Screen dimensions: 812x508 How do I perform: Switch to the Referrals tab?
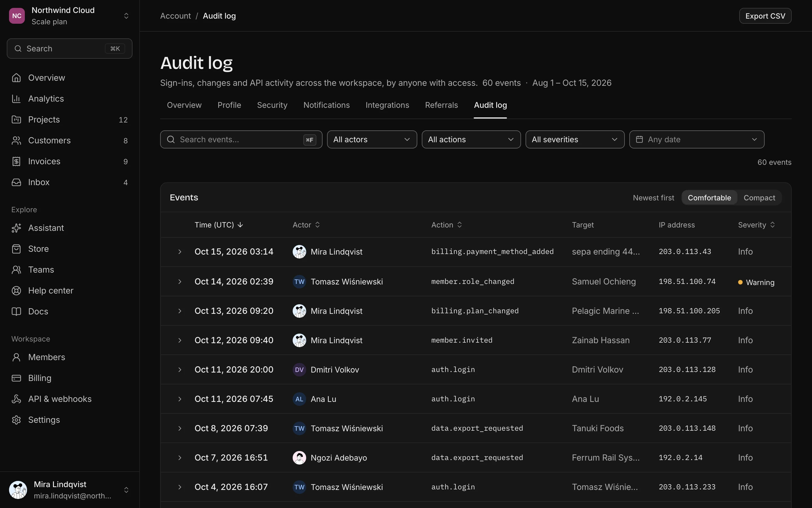click(x=441, y=105)
